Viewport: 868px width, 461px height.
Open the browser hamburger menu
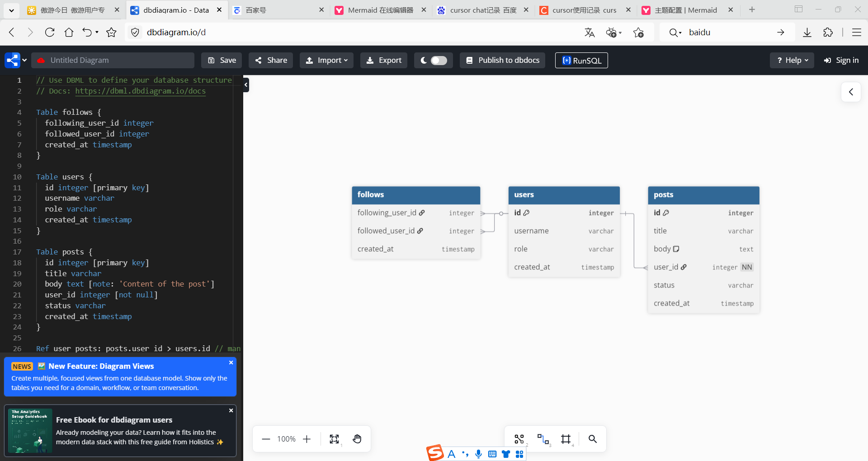point(856,33)
